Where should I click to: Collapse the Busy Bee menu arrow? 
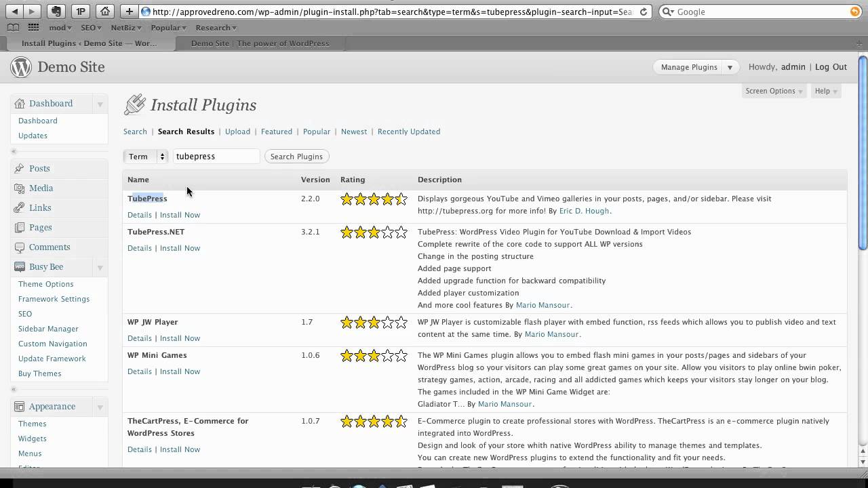pyautogui.click(x=100, y=267)
